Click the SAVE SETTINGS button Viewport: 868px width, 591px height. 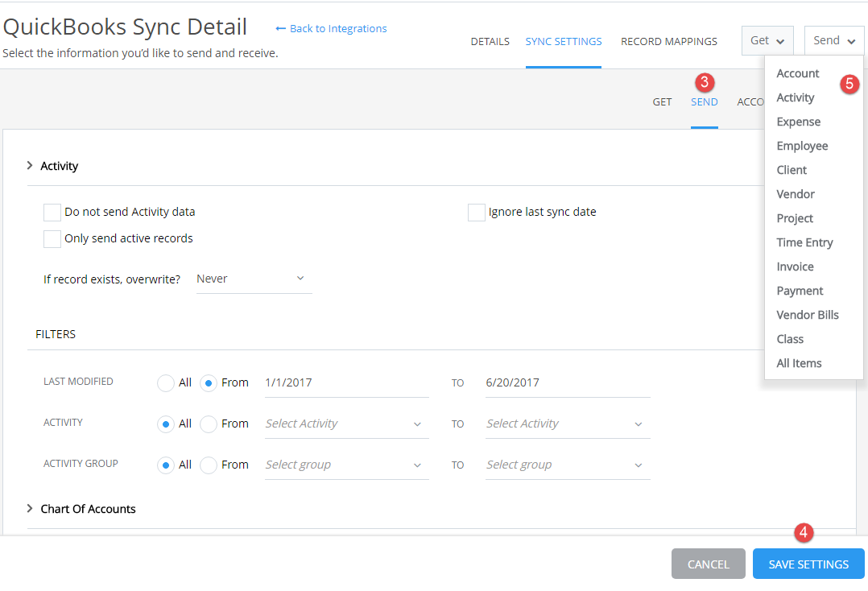coord(808,564)
